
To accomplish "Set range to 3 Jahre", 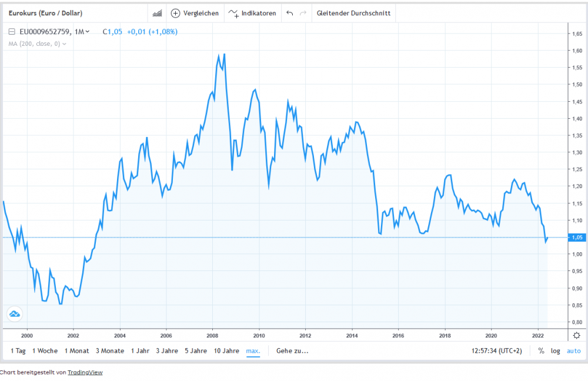I will pos(167,350).
